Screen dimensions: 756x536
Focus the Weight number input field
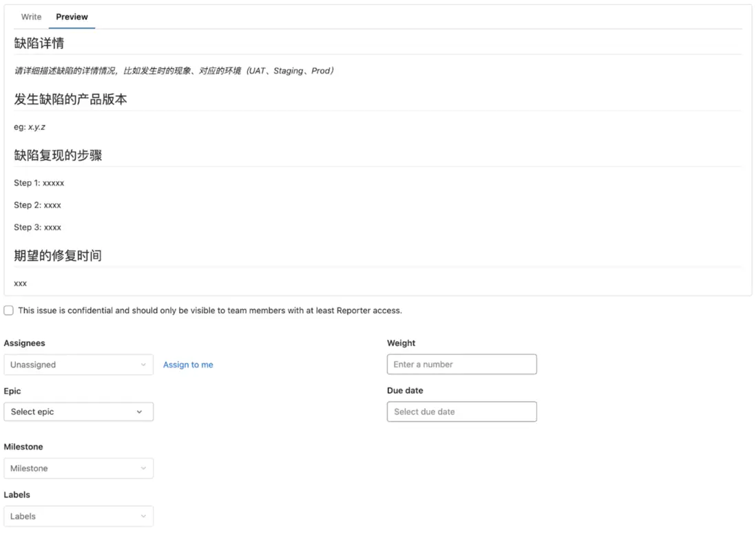pyautogui.click(x=461, y=364)
